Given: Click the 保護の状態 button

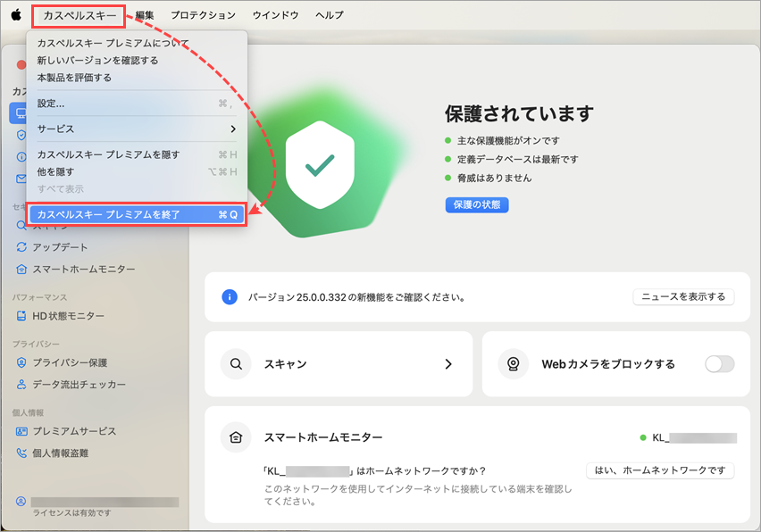Looking at the screenshot, I should pyautogui.click(x=477, y=204).
